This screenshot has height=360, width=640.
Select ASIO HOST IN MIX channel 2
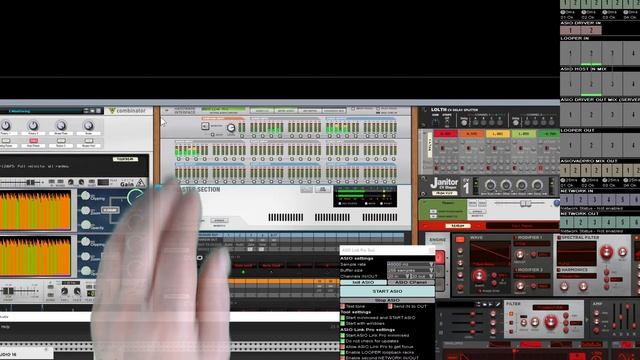coord(591,84)
